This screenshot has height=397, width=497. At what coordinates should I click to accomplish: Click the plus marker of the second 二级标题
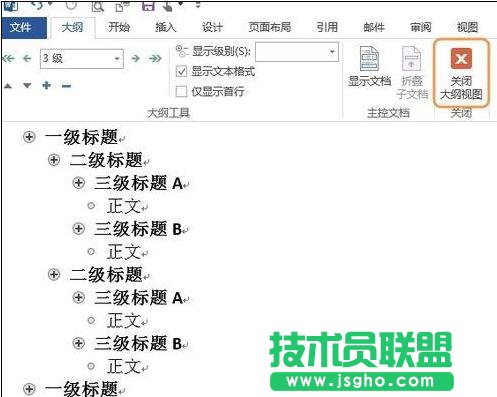[54, 275]
